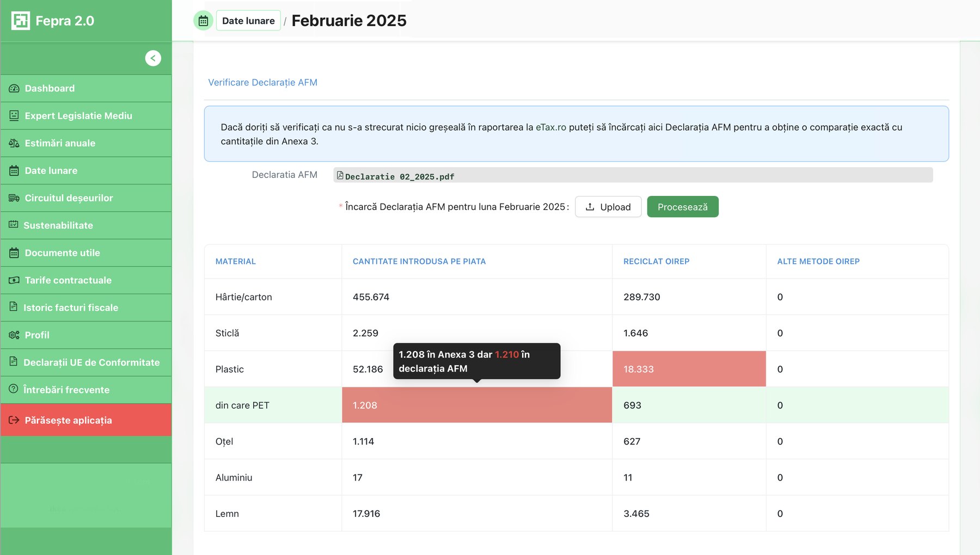Open Documente utile page

tap(86, 253)
